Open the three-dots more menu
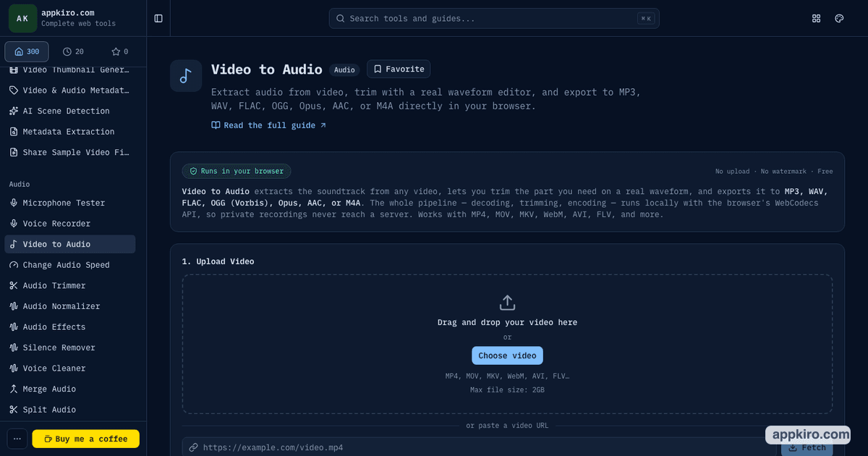Screen dimensions: 868x456 pos(17,439)
